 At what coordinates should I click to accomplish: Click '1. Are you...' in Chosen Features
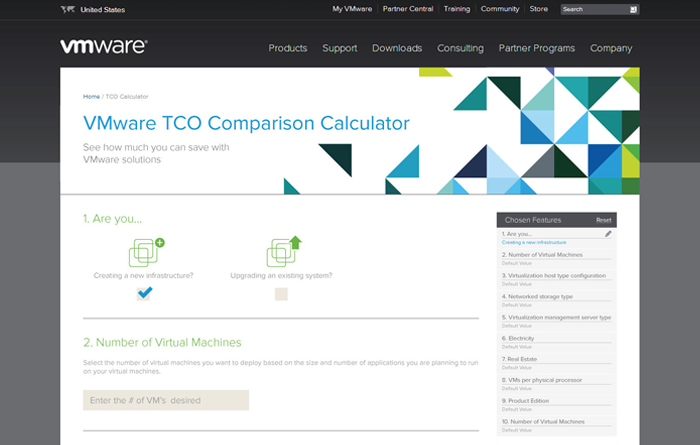click(517, 234)
